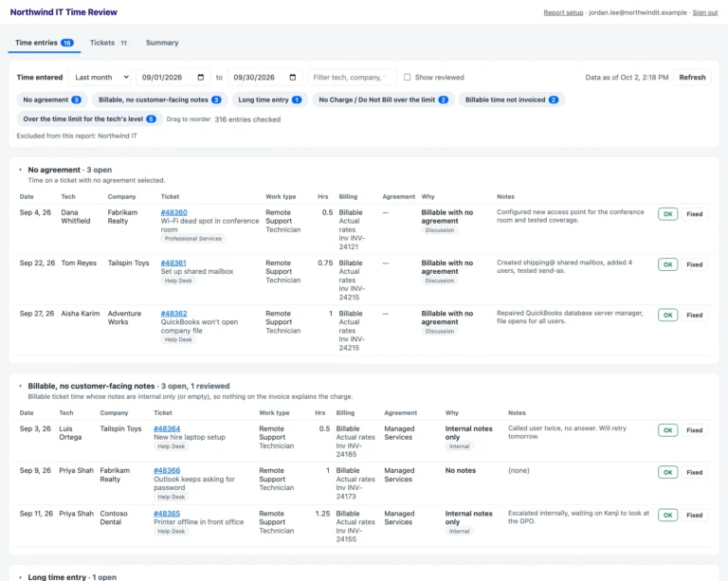Viewport: 728px width, 581px height.
Task: Mark Tom Reyes entry as OK
Action: 667,264
